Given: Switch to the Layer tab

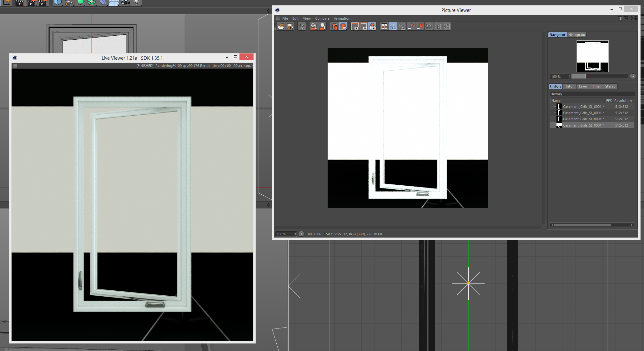Looking at the screenshot, I should pyautogui.click(x=583, y=86).
